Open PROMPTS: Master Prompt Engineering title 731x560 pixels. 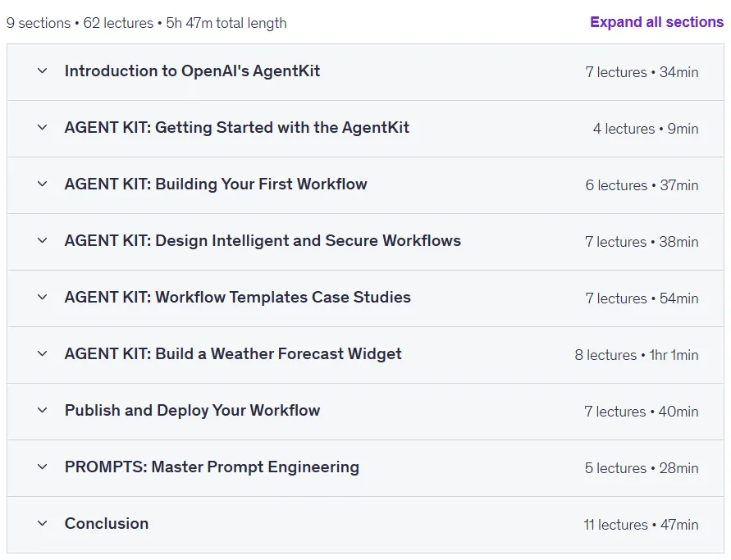(212, 467)
